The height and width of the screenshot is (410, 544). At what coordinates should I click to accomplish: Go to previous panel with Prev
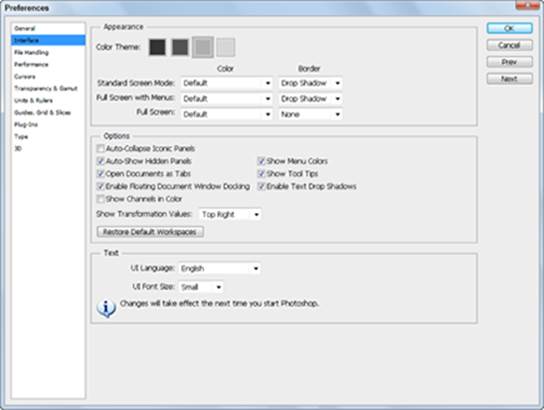(x=509, y=62)
